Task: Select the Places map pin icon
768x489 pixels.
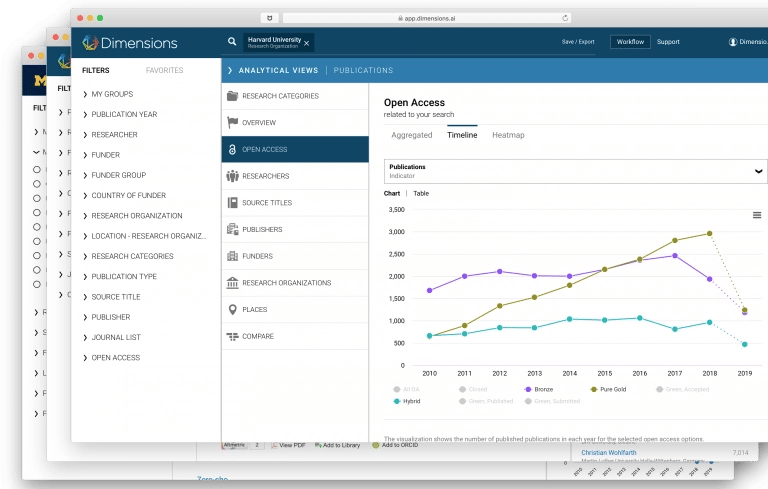Action: pos(233,310)
